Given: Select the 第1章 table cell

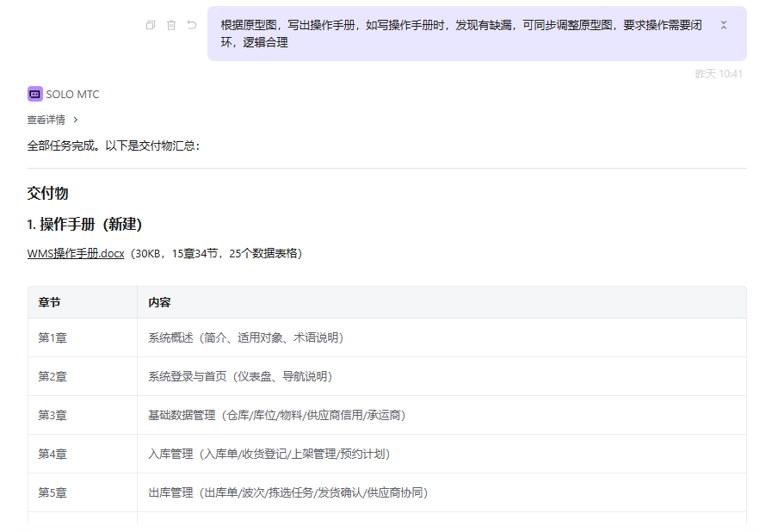Looking at the screenshot, I should 52,337.
